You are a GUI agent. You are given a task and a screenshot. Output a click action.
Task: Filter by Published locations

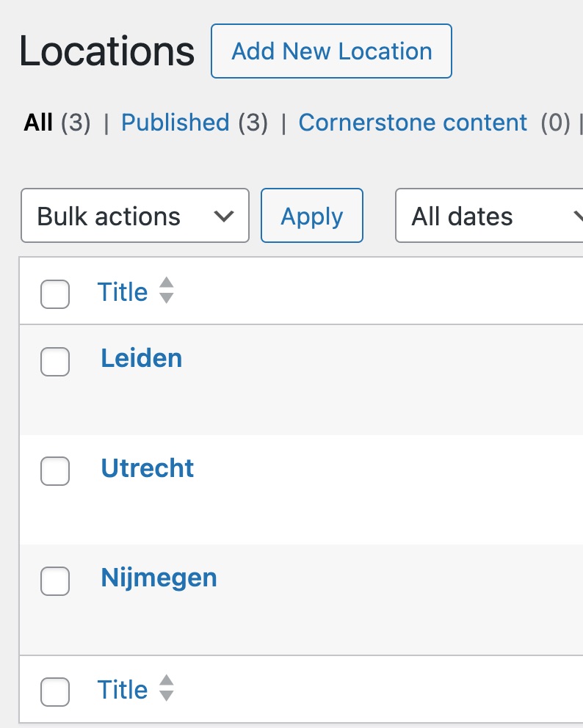tap(175, 123)
